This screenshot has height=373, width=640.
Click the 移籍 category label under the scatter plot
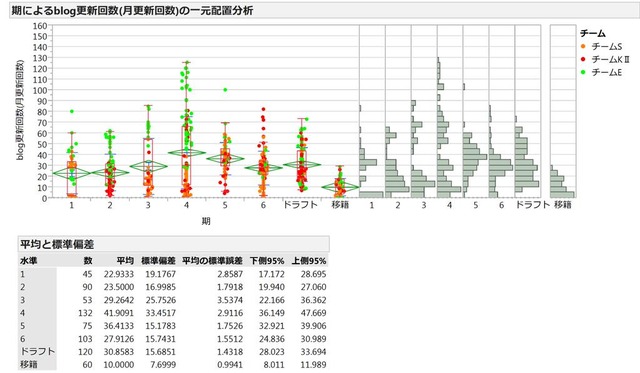340,205
